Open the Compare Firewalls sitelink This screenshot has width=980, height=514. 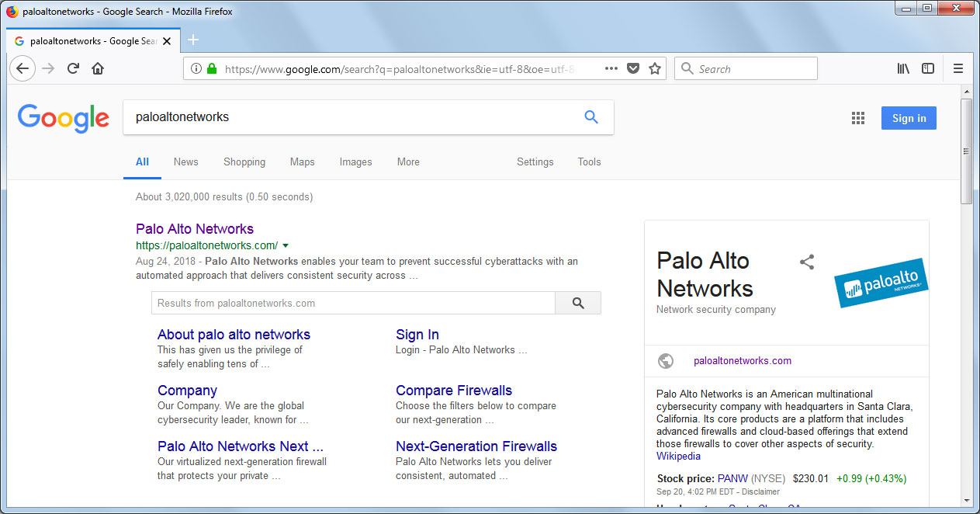point(454,391)
